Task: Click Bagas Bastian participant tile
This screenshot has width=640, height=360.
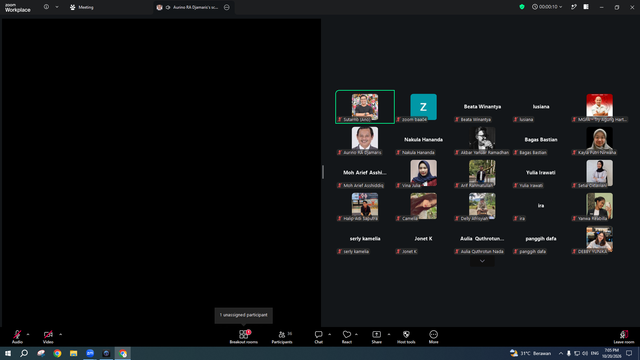Action: click(541, 140)
